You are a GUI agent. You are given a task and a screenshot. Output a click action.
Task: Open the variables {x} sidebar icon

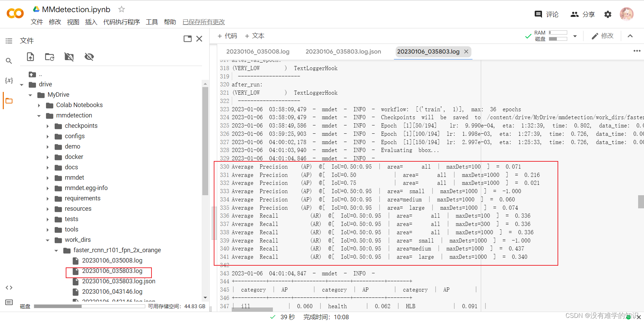(9, 80)
